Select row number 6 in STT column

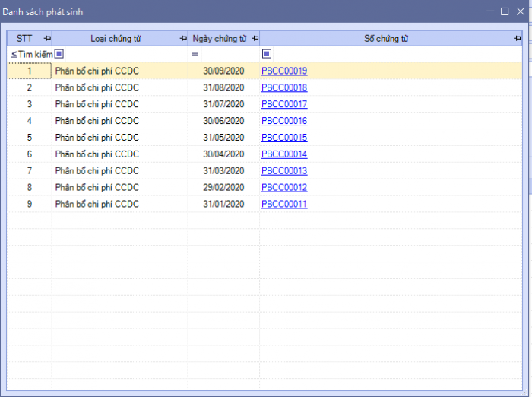pos(30,154)
